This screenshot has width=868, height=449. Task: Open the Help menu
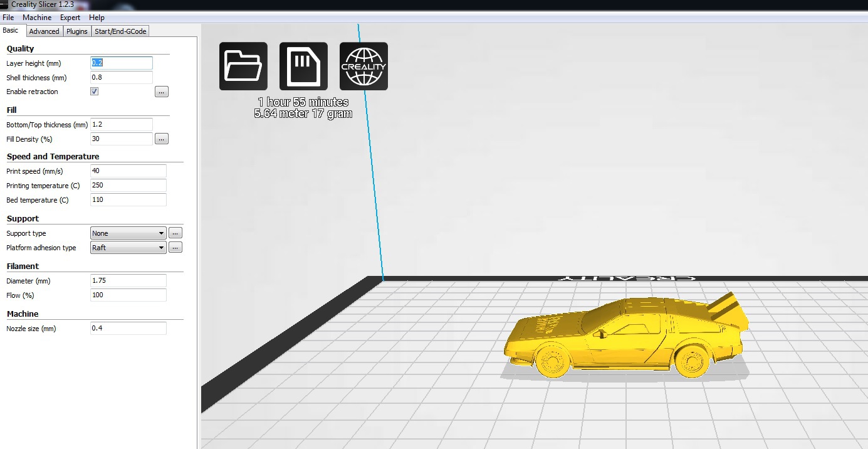click(x=97, y=18)
